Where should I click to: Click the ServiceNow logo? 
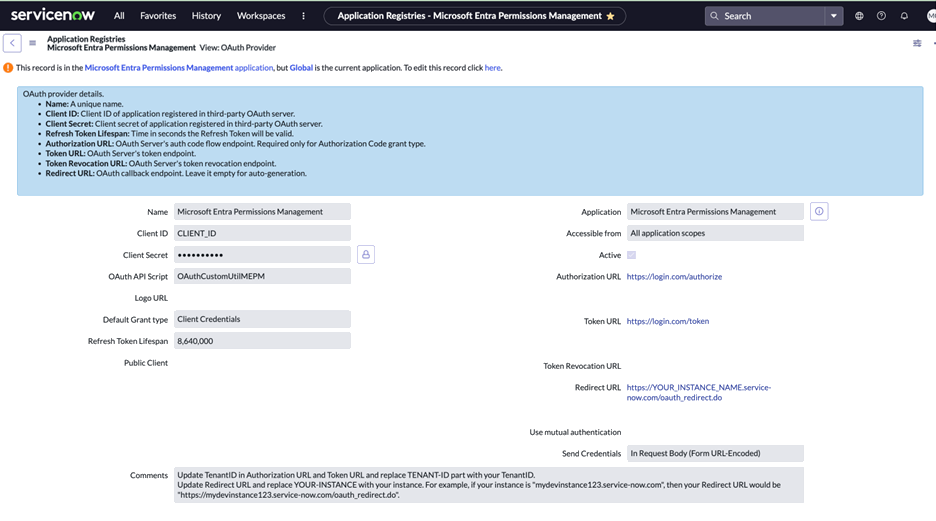point(53,15)
